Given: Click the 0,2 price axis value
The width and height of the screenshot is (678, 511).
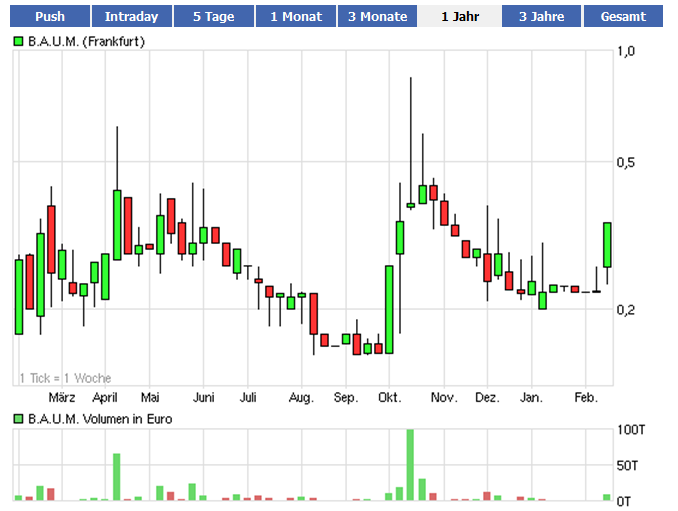Looking at the screenshot, I should tap(626, 310).
